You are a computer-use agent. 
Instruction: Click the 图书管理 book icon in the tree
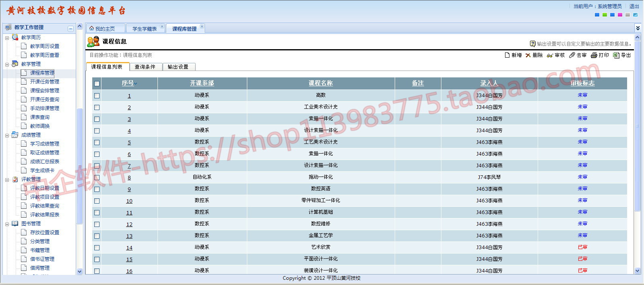15,223
